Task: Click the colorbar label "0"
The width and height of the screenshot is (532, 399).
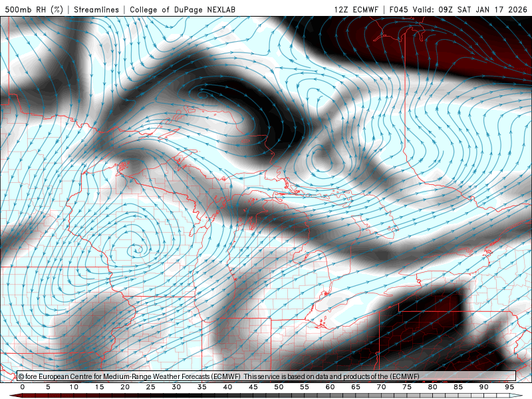Action: [23, 387]
